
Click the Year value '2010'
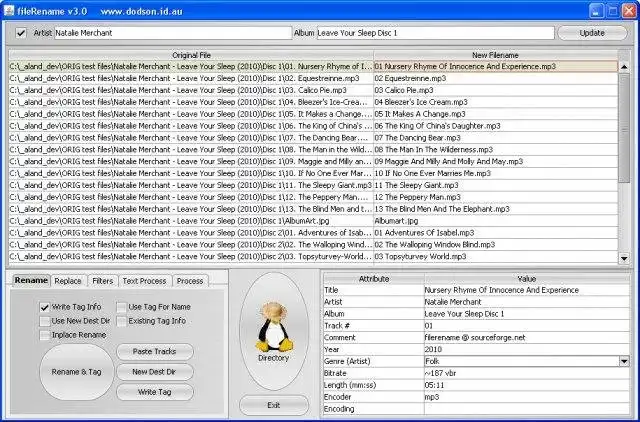click(527, 349)
